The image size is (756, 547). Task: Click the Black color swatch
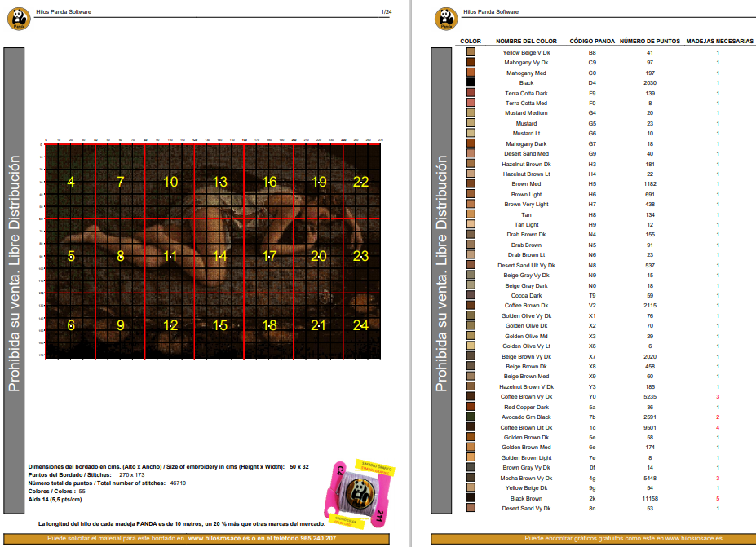[471, 82]
